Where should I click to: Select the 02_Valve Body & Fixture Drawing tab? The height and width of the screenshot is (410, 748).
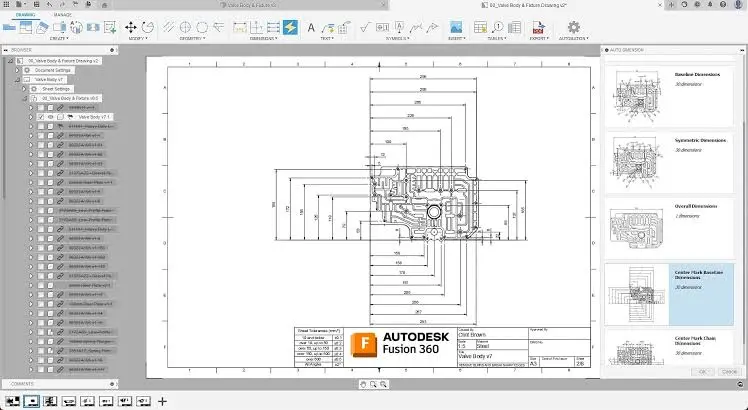click(x=524, y=5)
